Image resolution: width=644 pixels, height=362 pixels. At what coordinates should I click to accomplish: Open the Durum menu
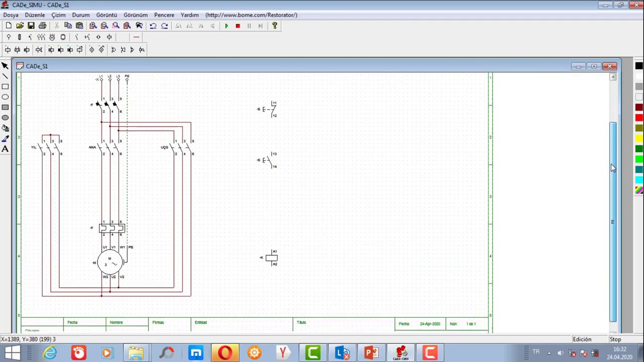tap(80, 15)
